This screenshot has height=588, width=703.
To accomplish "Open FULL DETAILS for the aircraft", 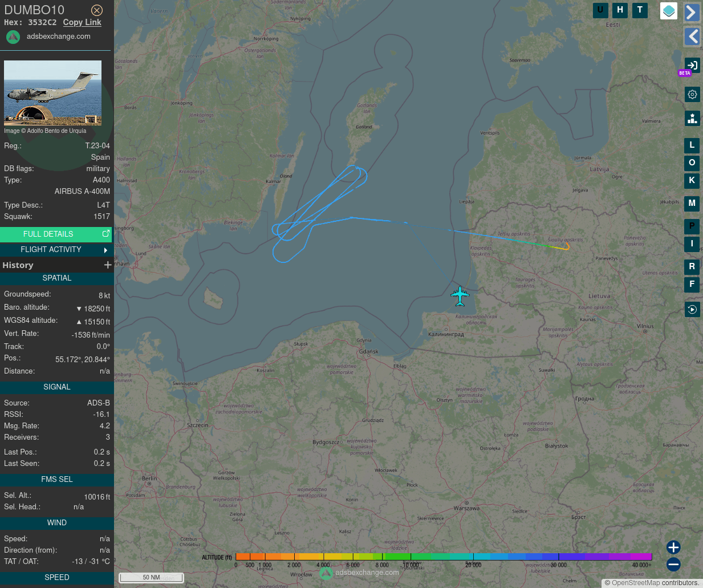I will pyautogui.click(x=56, y=234).
